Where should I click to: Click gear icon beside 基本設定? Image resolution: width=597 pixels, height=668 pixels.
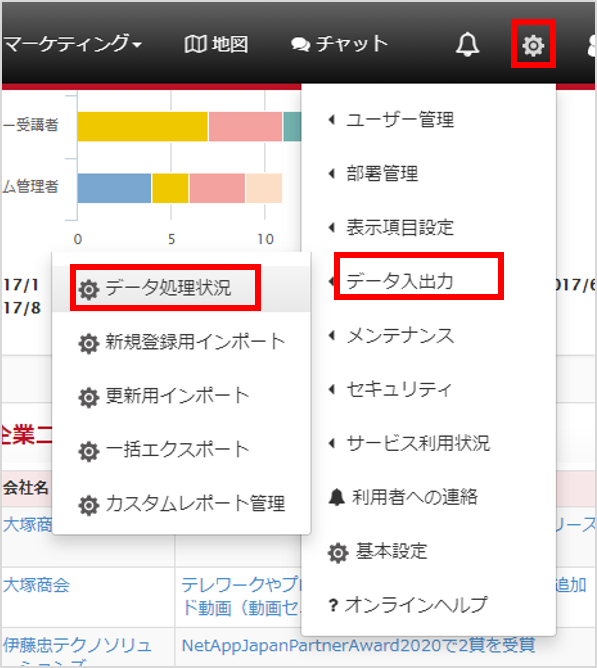pyautogui.click(x=338, y=553)
